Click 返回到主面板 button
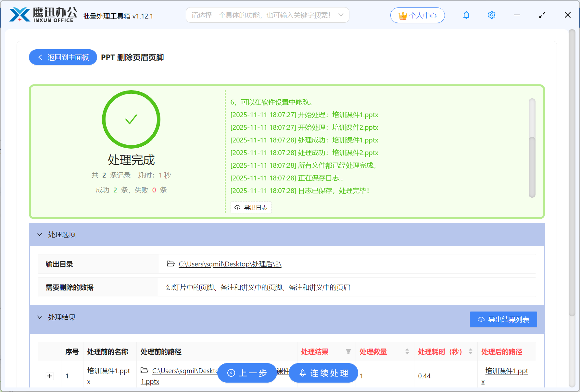 (63, 57)
